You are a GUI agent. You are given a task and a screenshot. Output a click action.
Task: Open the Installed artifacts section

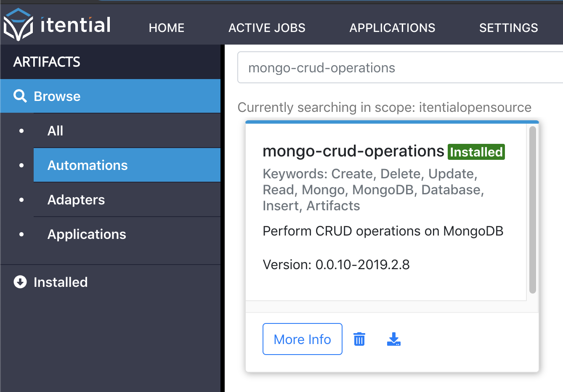(x=110, y=282)
